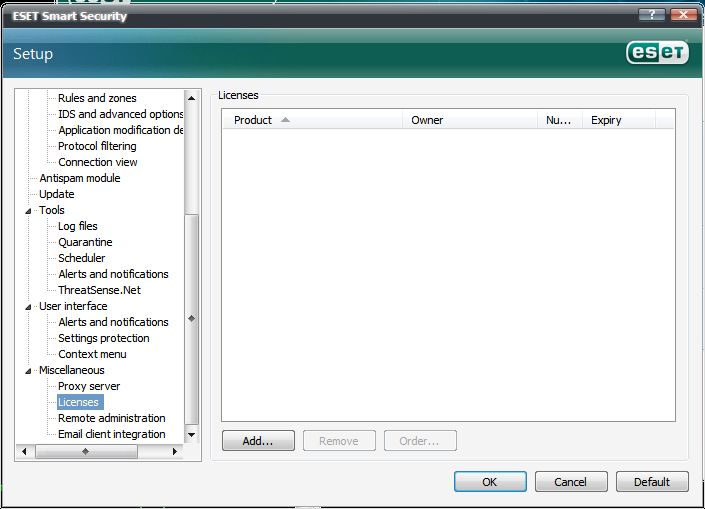Sort licenses by Owner column
The height and width of the screenshot is (509, 705).
pyautogui.click(x=470, y=120)
